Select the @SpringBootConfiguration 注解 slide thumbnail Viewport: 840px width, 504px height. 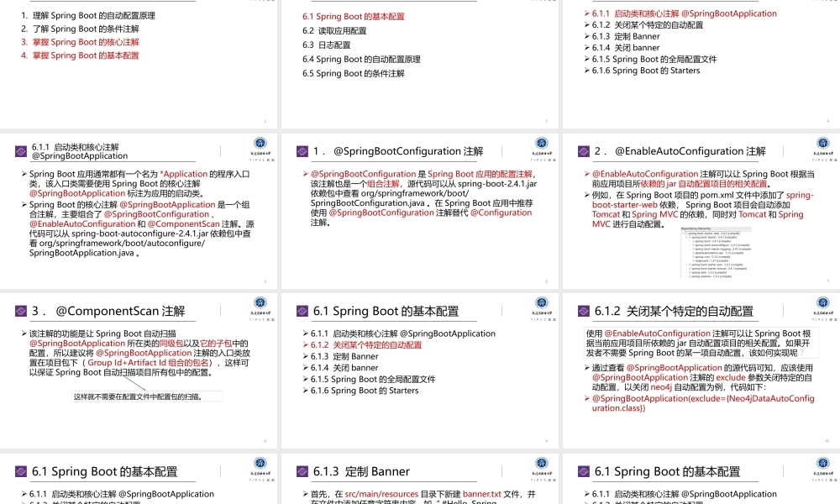420,210
